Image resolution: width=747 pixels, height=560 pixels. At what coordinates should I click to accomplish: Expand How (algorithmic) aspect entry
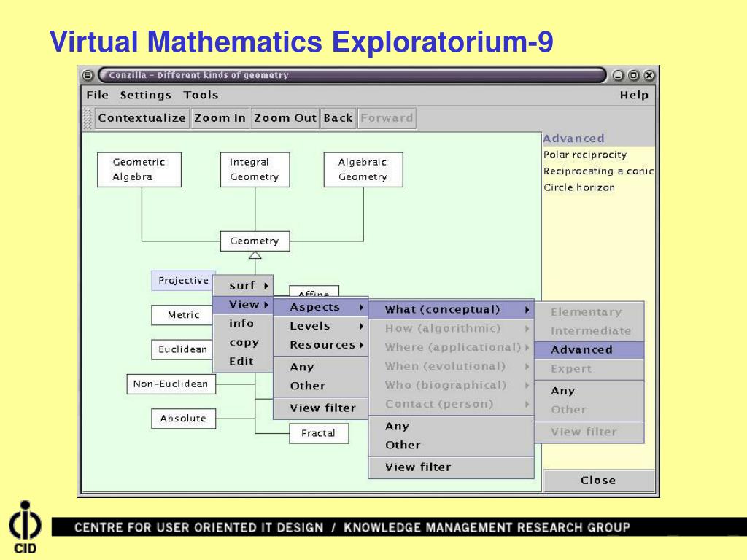click(x=451, y=329)
